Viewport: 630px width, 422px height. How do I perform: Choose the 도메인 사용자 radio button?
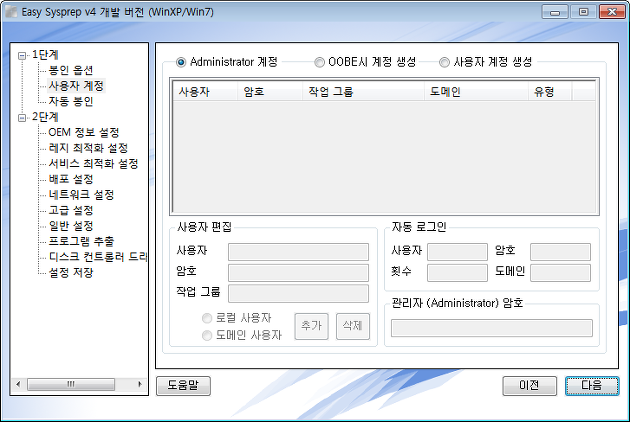[x=207, y=335]
